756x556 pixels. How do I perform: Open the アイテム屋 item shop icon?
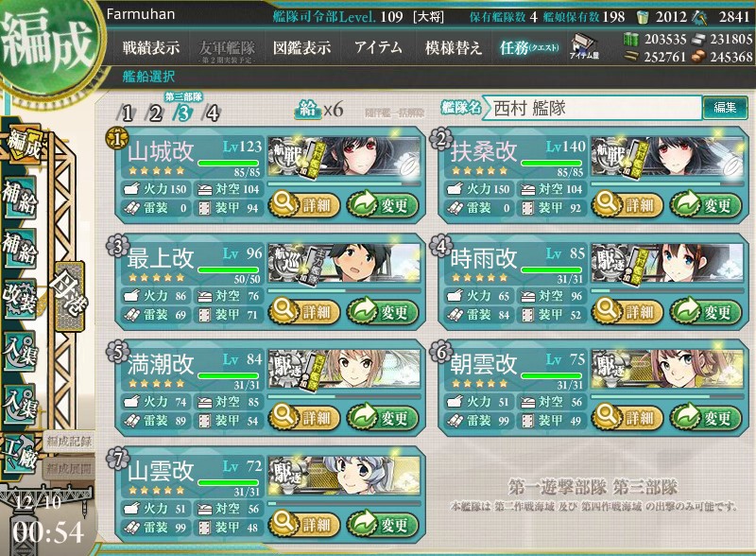(x=584, y=47)
